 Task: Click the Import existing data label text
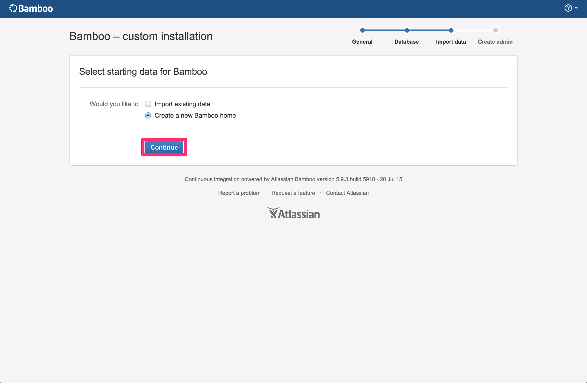tap(182, 104)
